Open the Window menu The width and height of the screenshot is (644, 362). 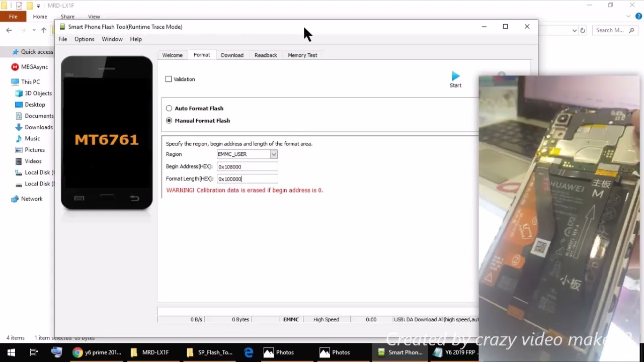[112, 39]
